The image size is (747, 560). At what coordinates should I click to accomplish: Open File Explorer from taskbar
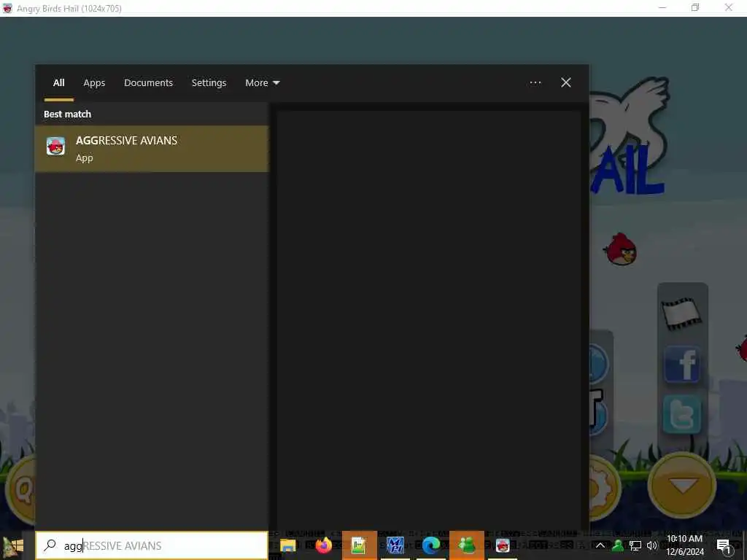287,545
